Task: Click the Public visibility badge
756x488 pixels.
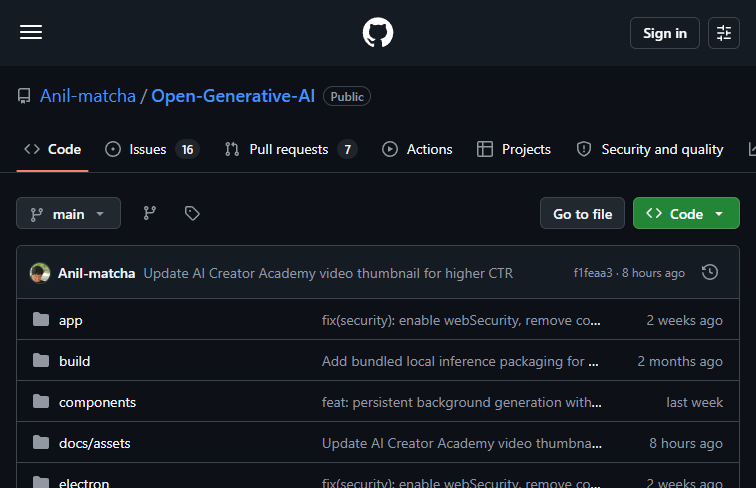Action: [347, 96]
